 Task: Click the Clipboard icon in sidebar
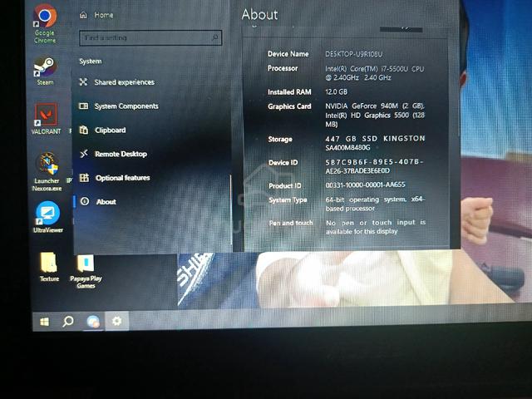click(x=83, y=130)
